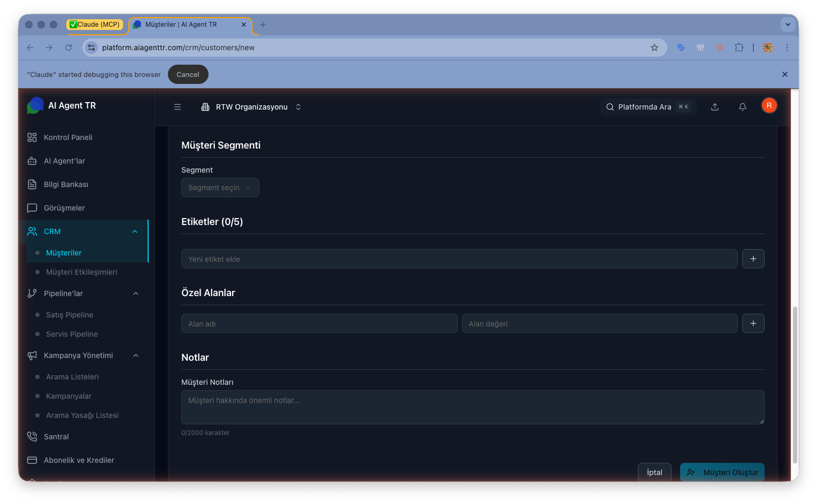Image resolution: width=817 pixels, height=504 pixels.
Task: Add custom field with plus button
Action: tap(753, 323)
